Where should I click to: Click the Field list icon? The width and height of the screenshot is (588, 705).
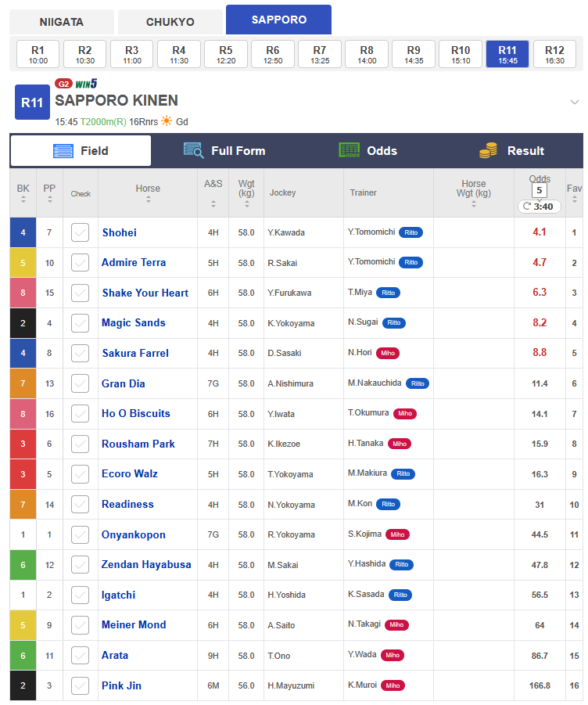[63, 151]
